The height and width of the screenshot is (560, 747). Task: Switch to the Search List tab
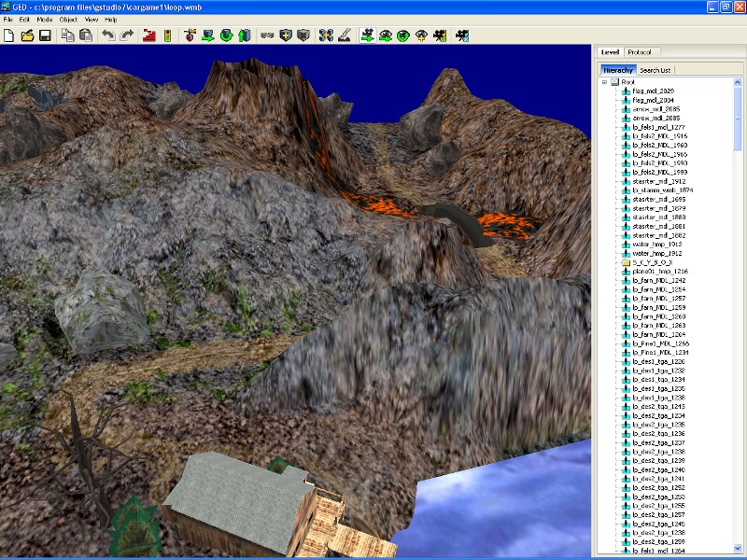[655, 70]
